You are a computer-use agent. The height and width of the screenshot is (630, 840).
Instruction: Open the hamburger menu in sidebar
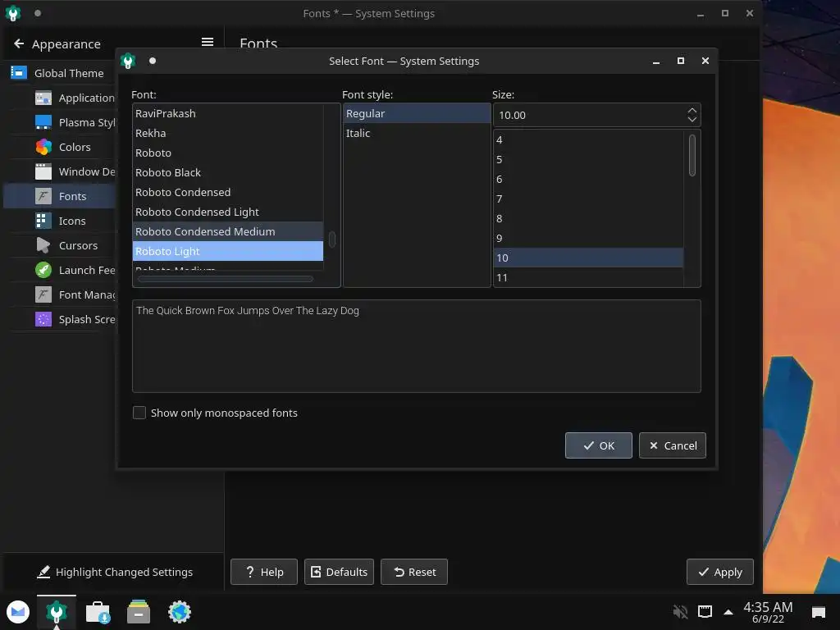208,42
